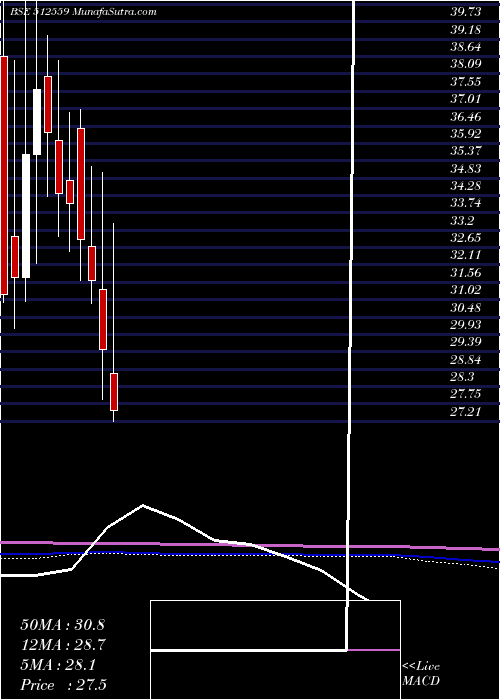This screenshot has width=500, height=700.
Task: Click the 34.28 price axis label
Action: coord(466,186)
